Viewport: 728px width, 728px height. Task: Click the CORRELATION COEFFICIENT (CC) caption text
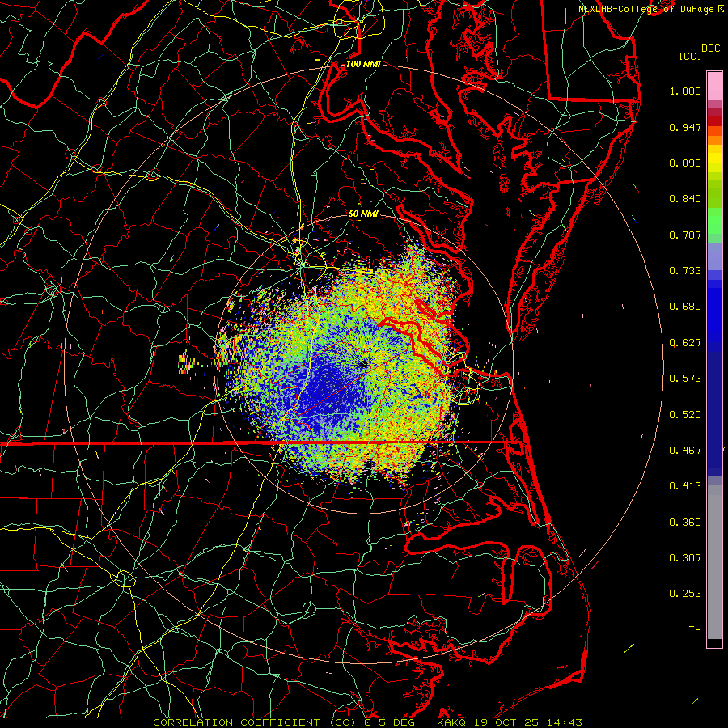(256, 722)
